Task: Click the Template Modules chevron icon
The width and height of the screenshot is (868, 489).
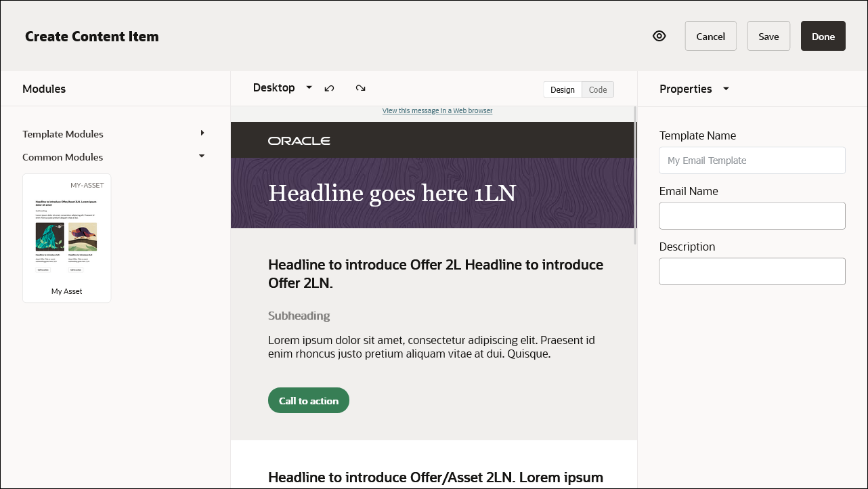Action: coord(202,133)
